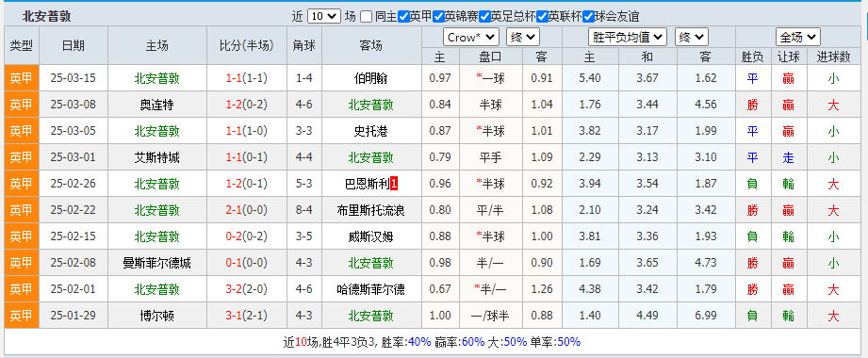The height and width of the screenshot is (358, 868).
Task: Open away team 哈德斯菲尔德 link
Action: 371,289
